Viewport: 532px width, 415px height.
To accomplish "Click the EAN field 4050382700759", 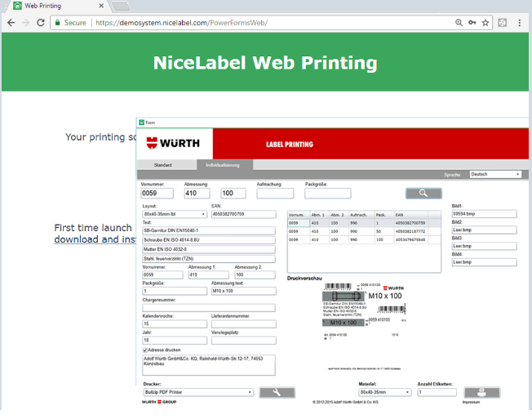I will 244,214.
